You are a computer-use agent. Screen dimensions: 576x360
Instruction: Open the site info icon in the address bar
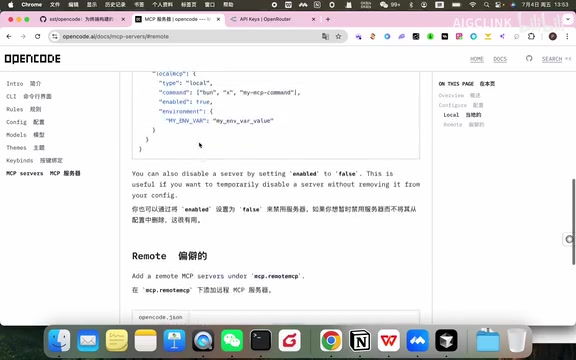coord(55,36)
